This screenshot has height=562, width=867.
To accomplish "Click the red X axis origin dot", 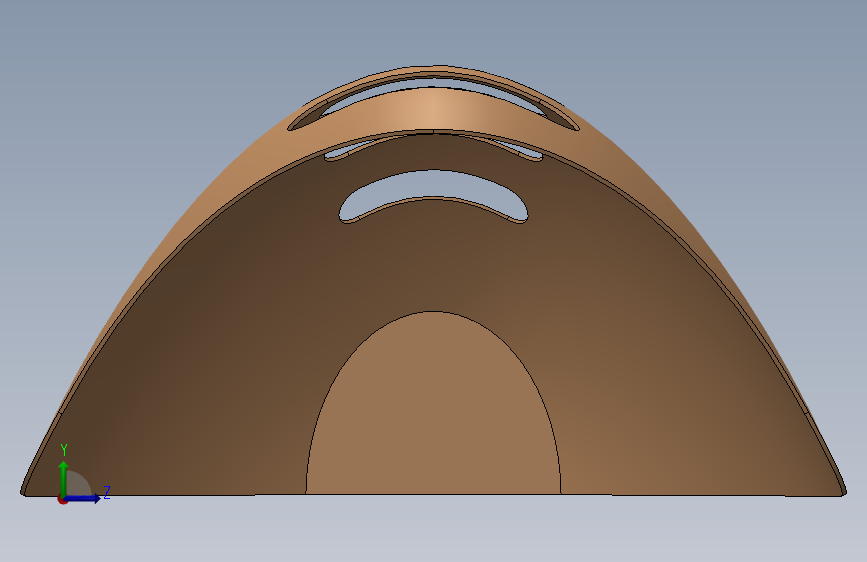I will coord(62,500).
